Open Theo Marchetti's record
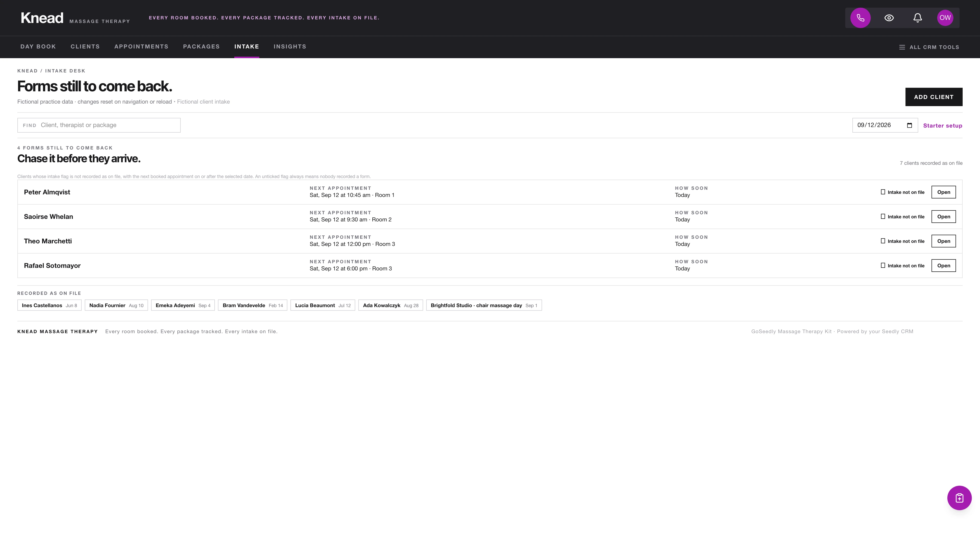This screenshot has height=551, width=980. coord(944,241)
